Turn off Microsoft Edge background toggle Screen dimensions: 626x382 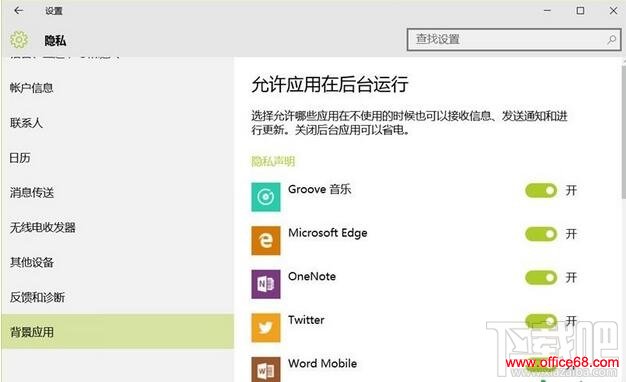(x=541, y=234)
